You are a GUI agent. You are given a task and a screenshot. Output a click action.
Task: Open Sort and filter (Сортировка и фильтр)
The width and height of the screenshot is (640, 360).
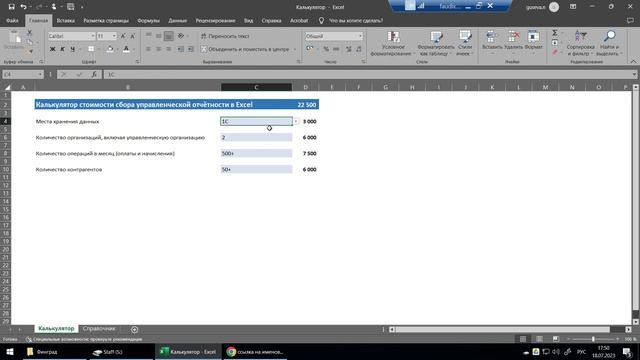[580, 43]
